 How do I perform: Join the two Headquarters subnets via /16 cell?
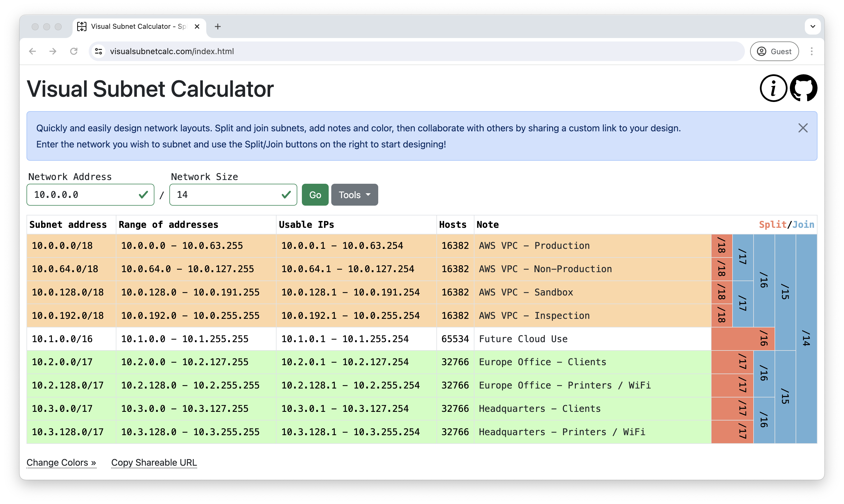[764, 420]
